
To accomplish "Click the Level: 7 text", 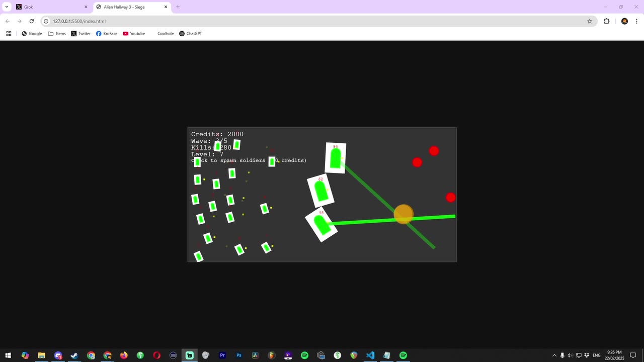I will tap(207, 154).
